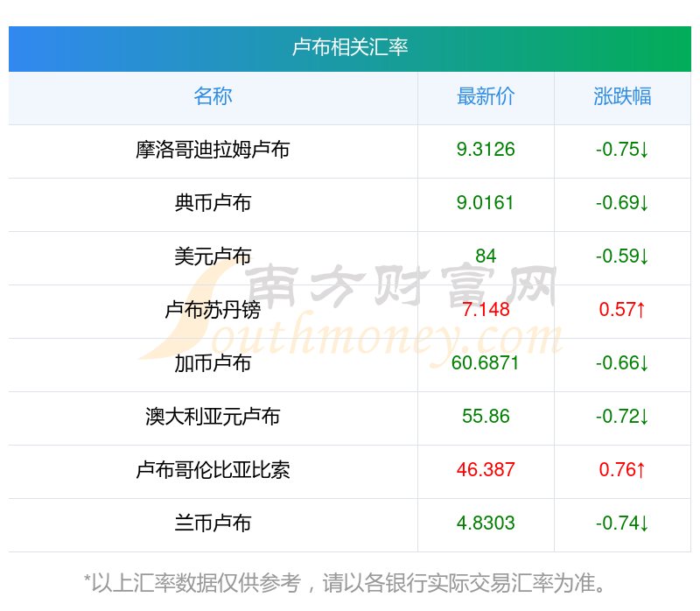Click the change value -0.69↓
Viewport: 700px width, 611px height.
622,203
